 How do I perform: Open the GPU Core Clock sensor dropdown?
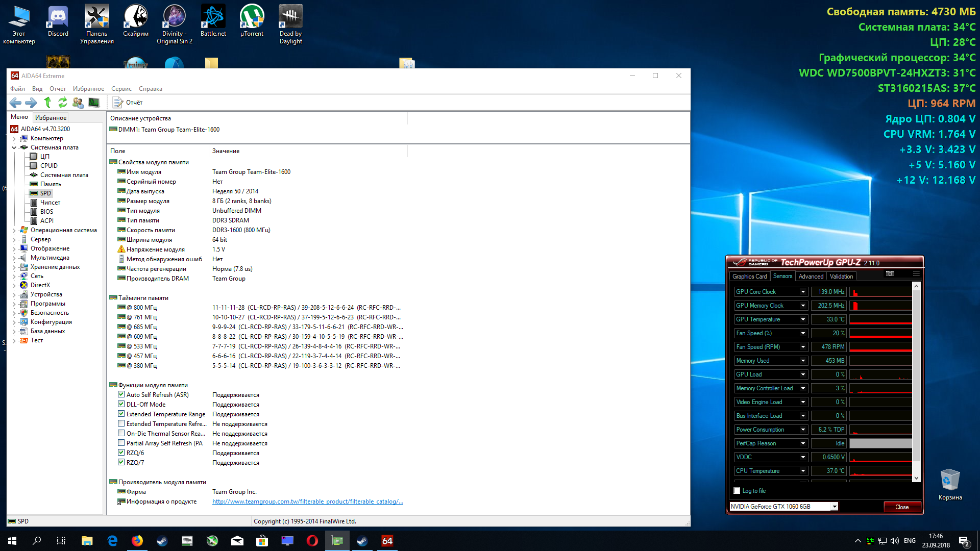pyautogui.click(x=803, y=292)
